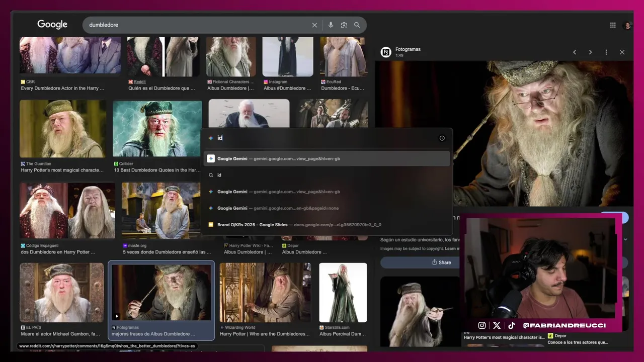Image resolution: width=644 pixels, height=362 pixels.
Task: Open Wizarding World Dumbledores image
Action: pyautogui.click(x=265, y=293)
